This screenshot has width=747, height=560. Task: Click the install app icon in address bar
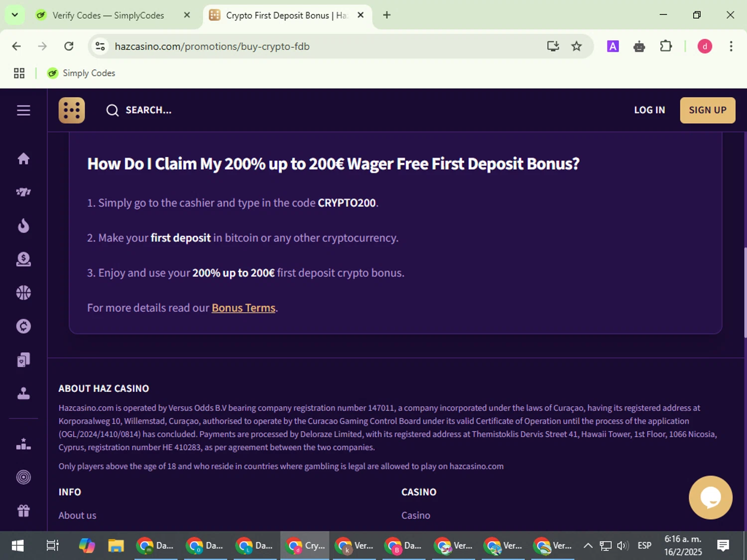click(553, 46)
